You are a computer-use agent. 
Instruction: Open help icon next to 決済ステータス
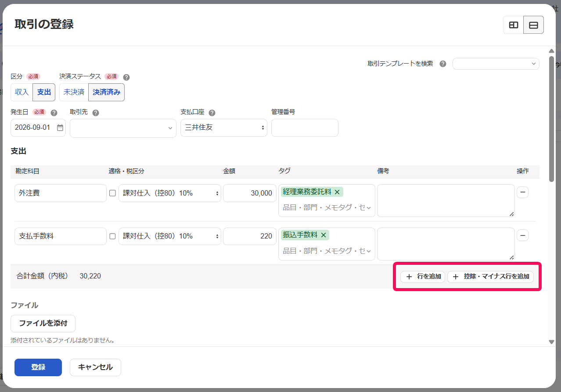[x=126, y=77]
